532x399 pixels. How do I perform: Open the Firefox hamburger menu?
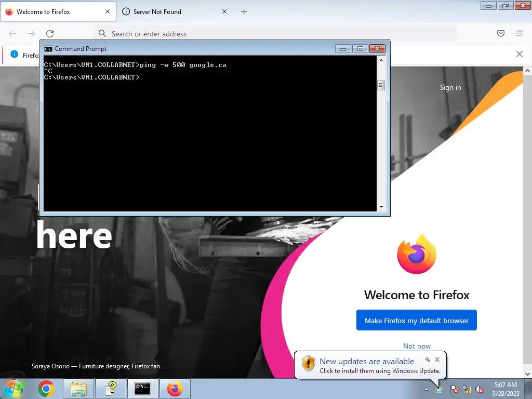520,33
